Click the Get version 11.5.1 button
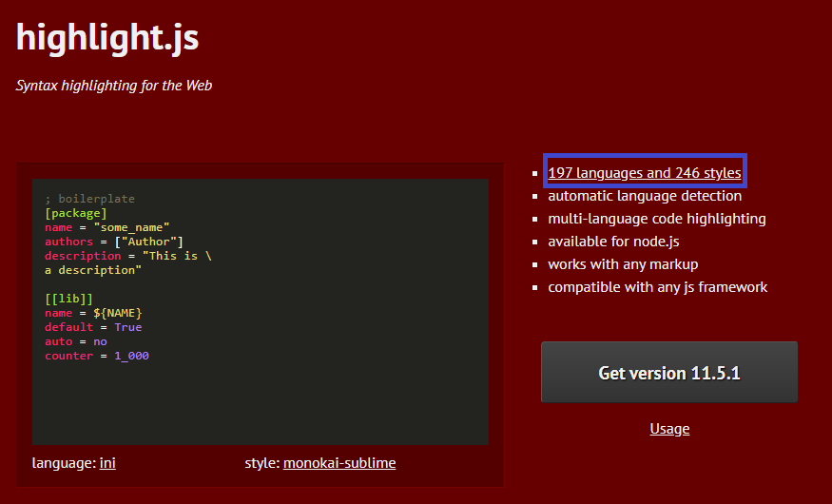This screenshot has width=832, height=504. click(x=669, y=373)
